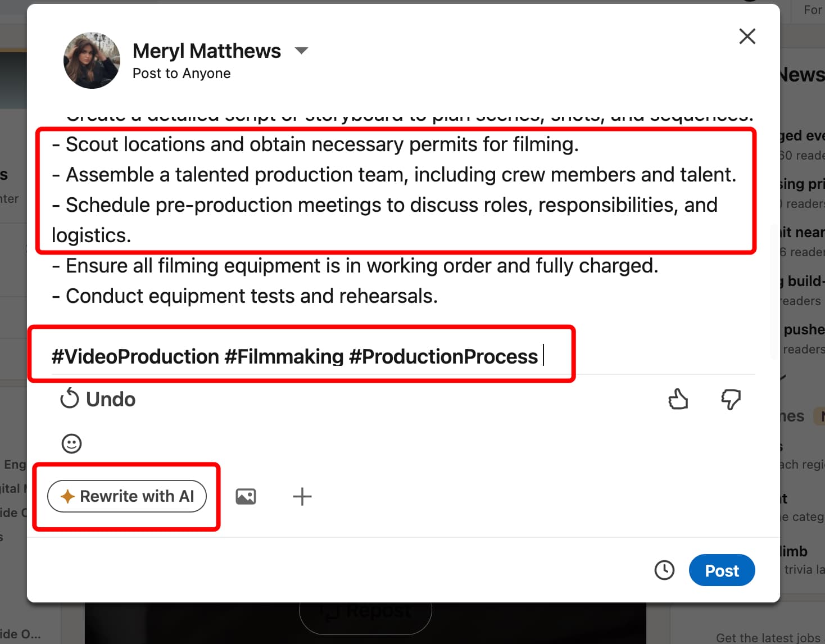Toggle approval of AI suggestion with thumbs up
Image resolution: width=825 pixels, height=644 pixels.
(x=678, y=399)
